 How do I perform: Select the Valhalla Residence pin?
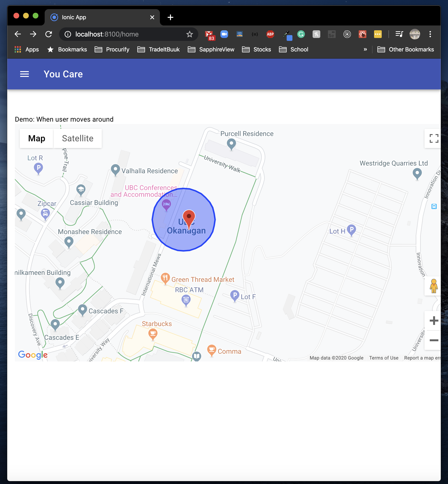pos(115,170)
